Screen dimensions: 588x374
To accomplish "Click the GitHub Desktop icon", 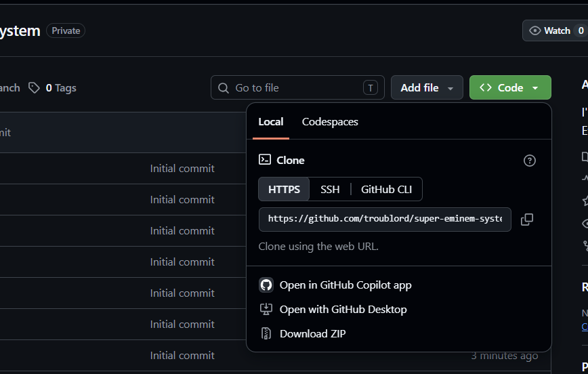I will point(266,309).
